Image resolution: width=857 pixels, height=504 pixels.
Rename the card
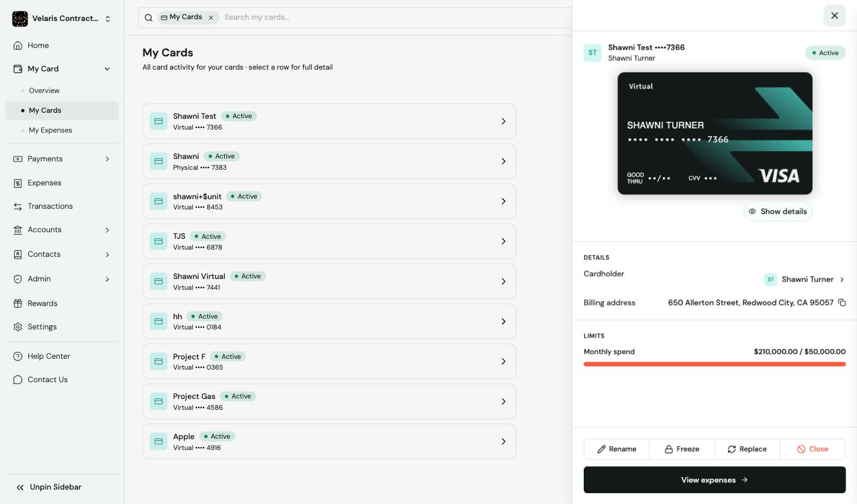[617, 449]
